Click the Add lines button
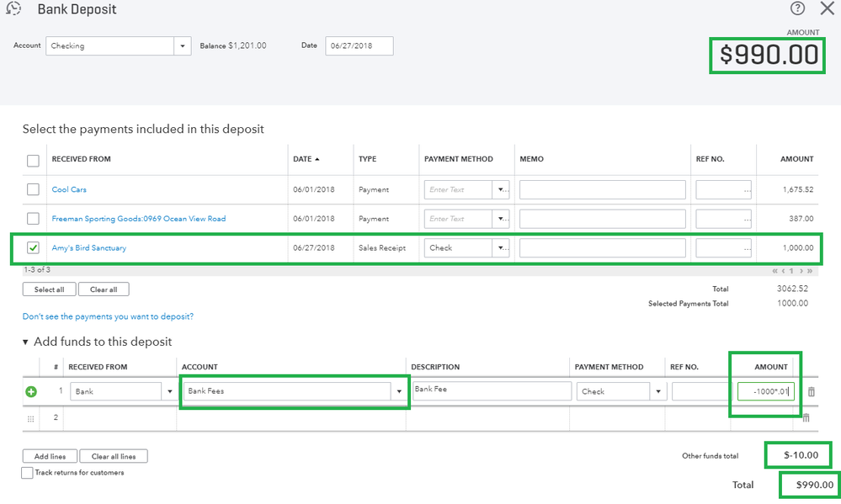 click(49, 456)
